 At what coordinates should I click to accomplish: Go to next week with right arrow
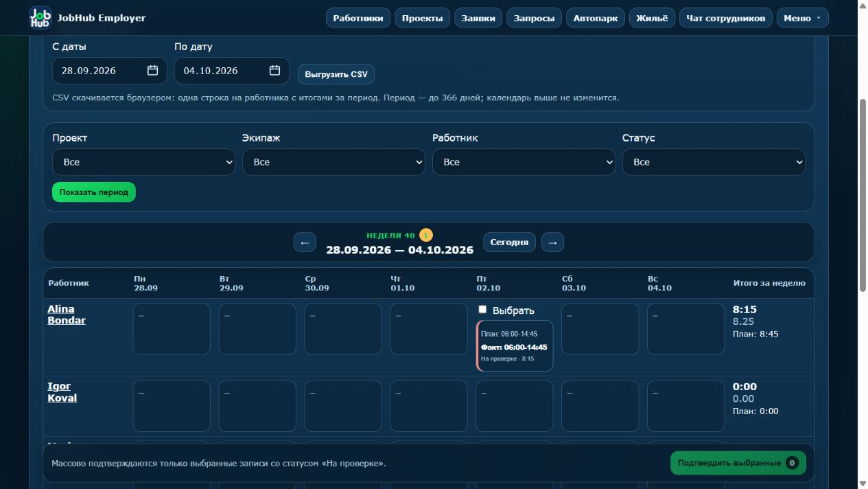553,242
